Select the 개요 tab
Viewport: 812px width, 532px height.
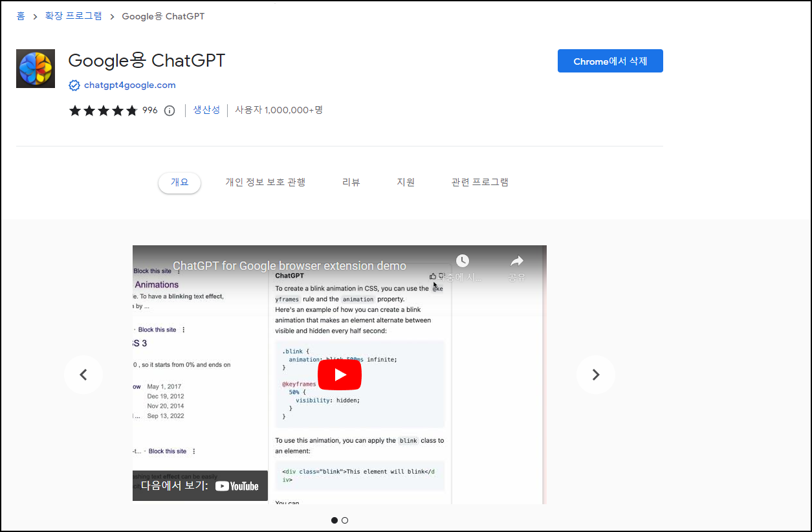(x=179, y=183)
